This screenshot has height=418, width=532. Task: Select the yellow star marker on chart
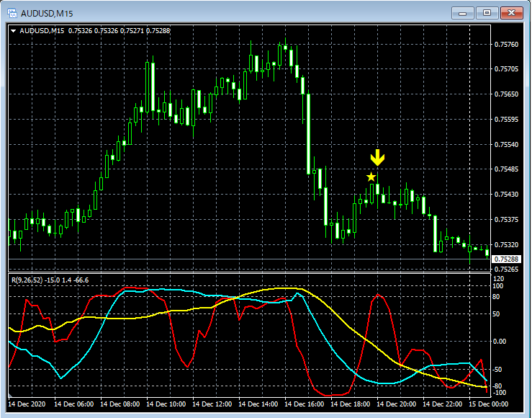[x=371, y=177]
